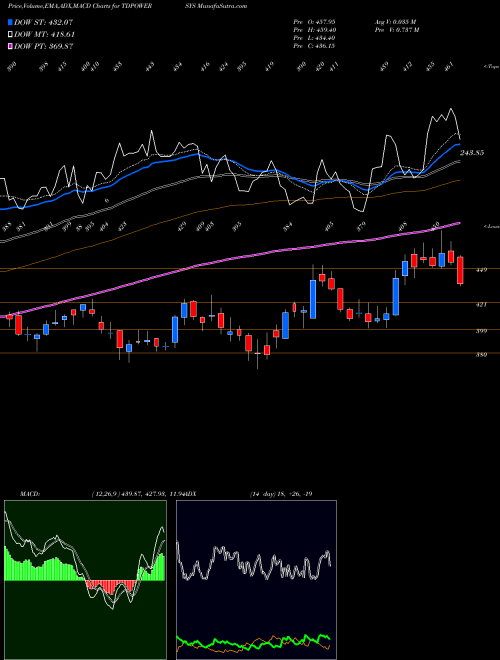
Task: Open the MACD histogram chart panel
Action: (85, 580)
